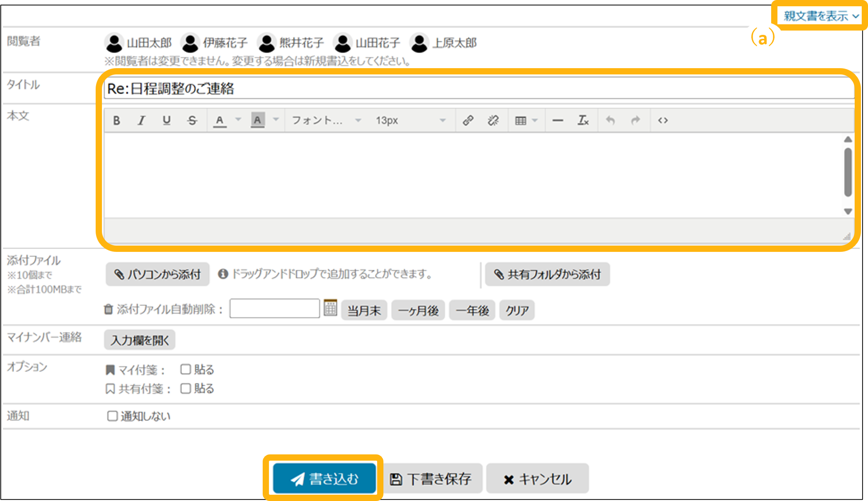Insert a hyperlink with link icon
The width and height of the screenshot is (868, 501).
pos(468,120)
